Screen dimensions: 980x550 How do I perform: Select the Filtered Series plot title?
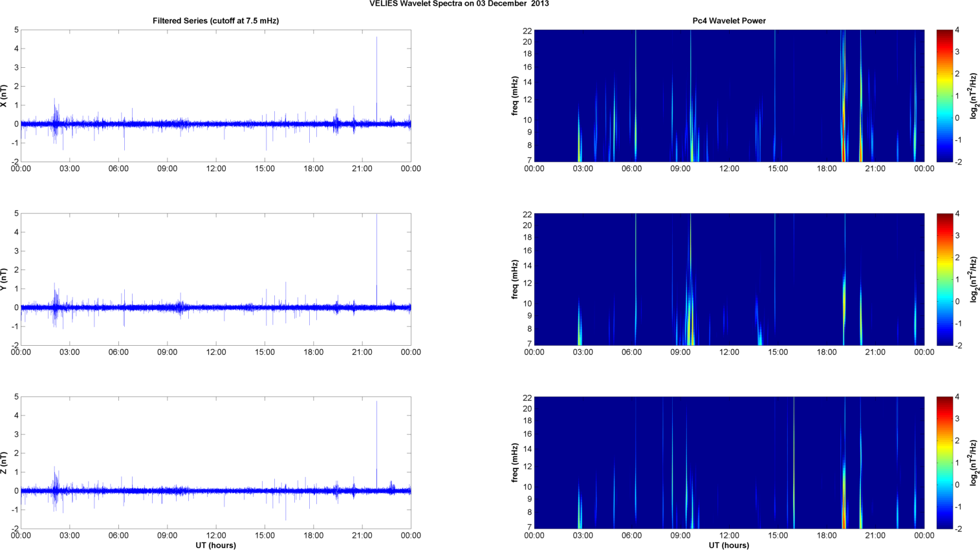[x=215, y=21]
